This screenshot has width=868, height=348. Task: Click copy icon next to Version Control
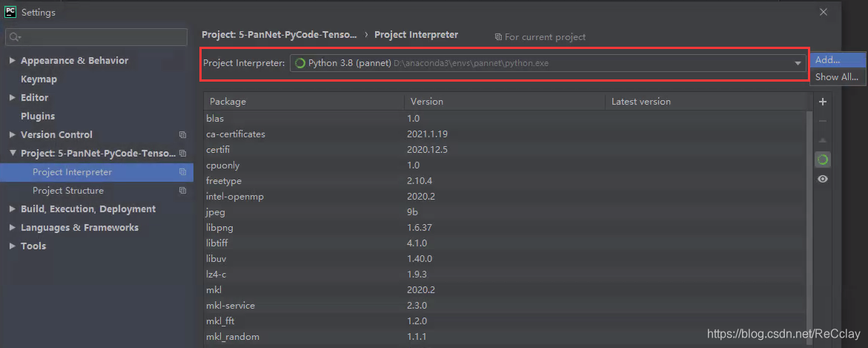[182, 134]
